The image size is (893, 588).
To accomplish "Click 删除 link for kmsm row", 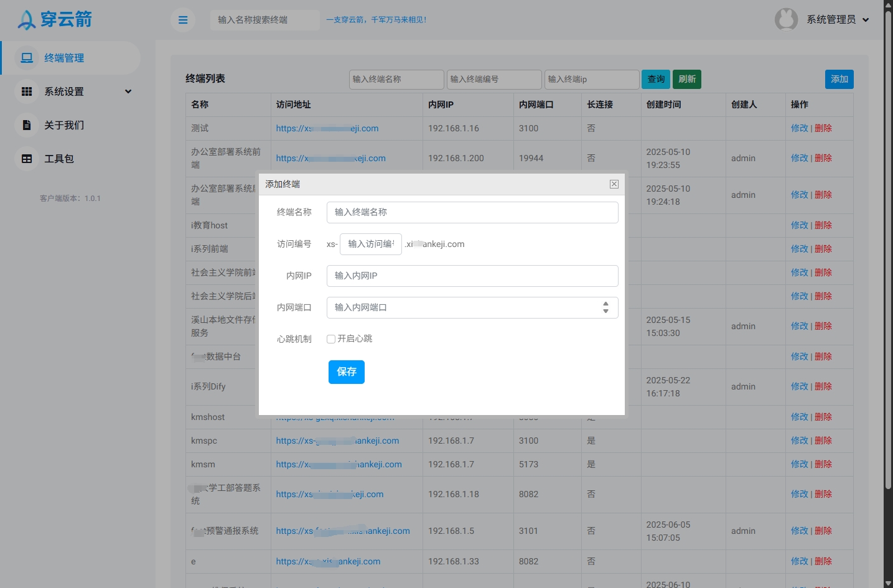I will click(x=823, y=464).
